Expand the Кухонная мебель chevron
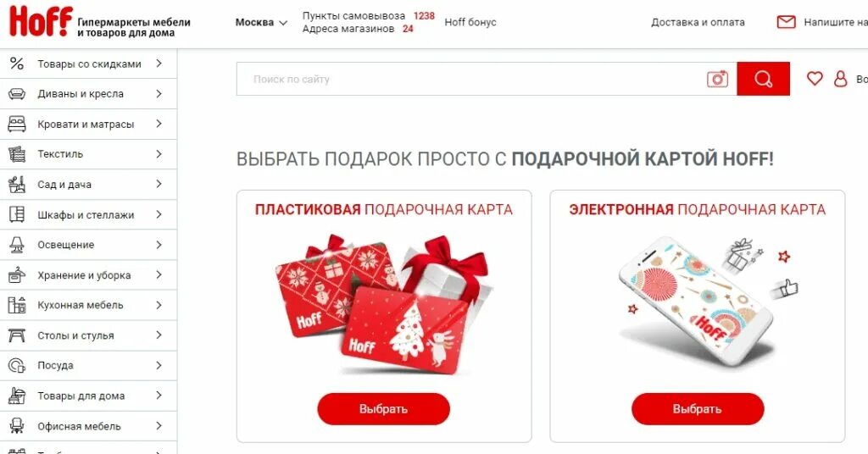 pyautogui.click(x=159, y=305)
